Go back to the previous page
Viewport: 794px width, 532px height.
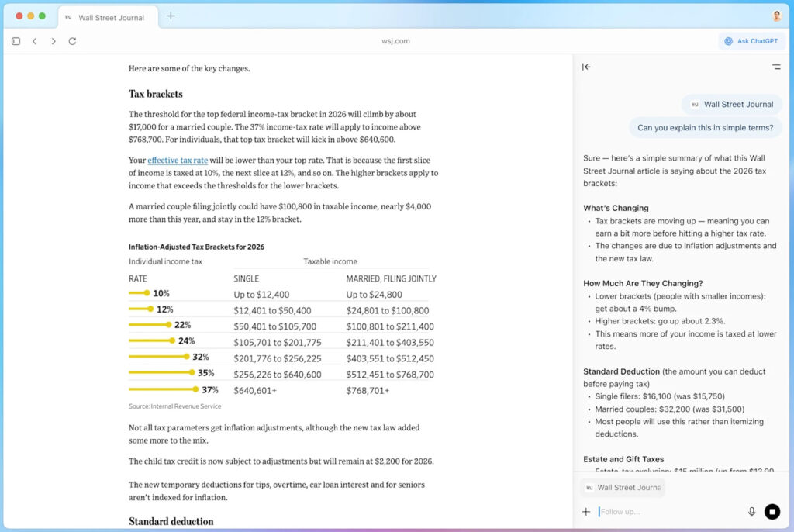click(35, 41)
